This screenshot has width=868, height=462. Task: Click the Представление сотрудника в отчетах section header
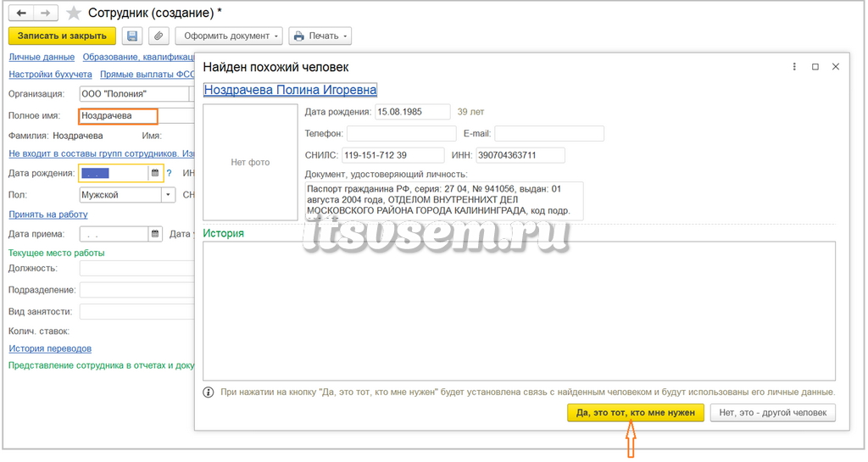coord(102,365)
